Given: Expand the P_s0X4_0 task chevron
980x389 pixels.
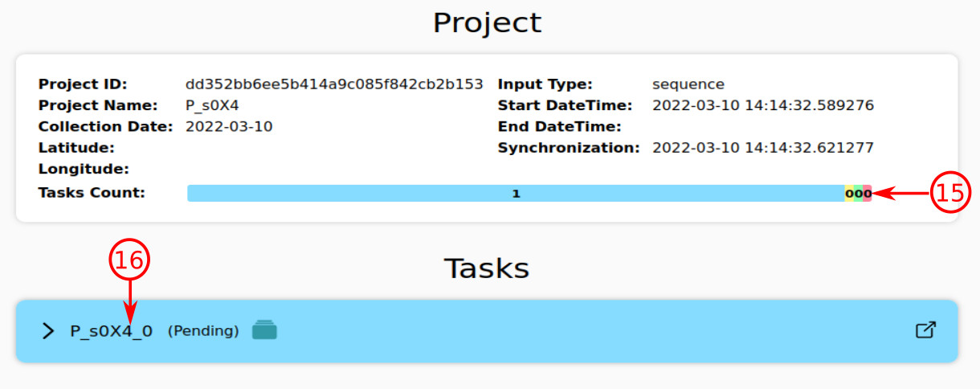Looking at the screenshot, I should click(x=48, y=331).
